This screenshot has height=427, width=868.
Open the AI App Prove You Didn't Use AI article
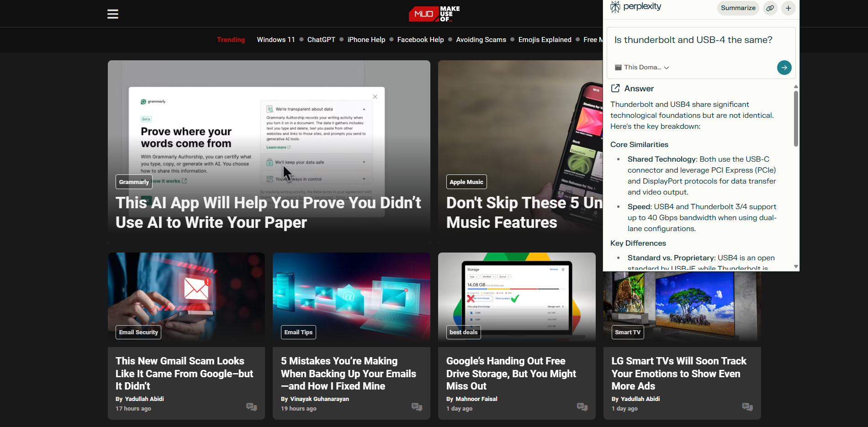[x=268, y=212]
